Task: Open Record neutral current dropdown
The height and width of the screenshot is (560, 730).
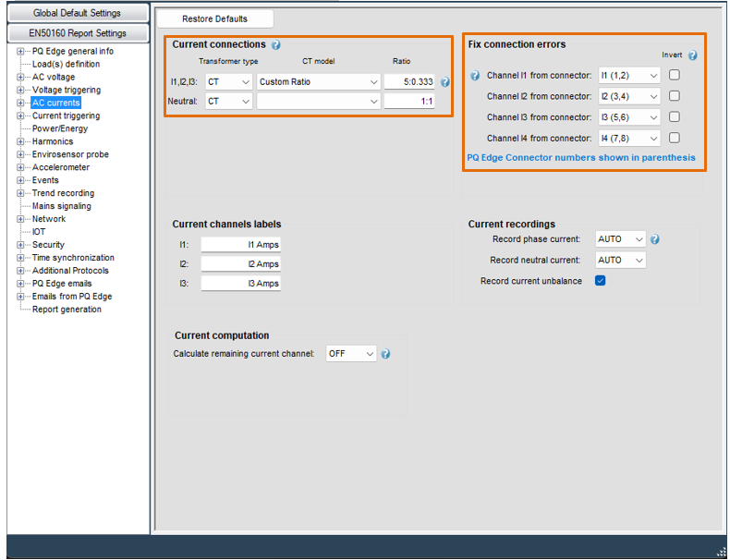Action: click(x=621, y=261)
